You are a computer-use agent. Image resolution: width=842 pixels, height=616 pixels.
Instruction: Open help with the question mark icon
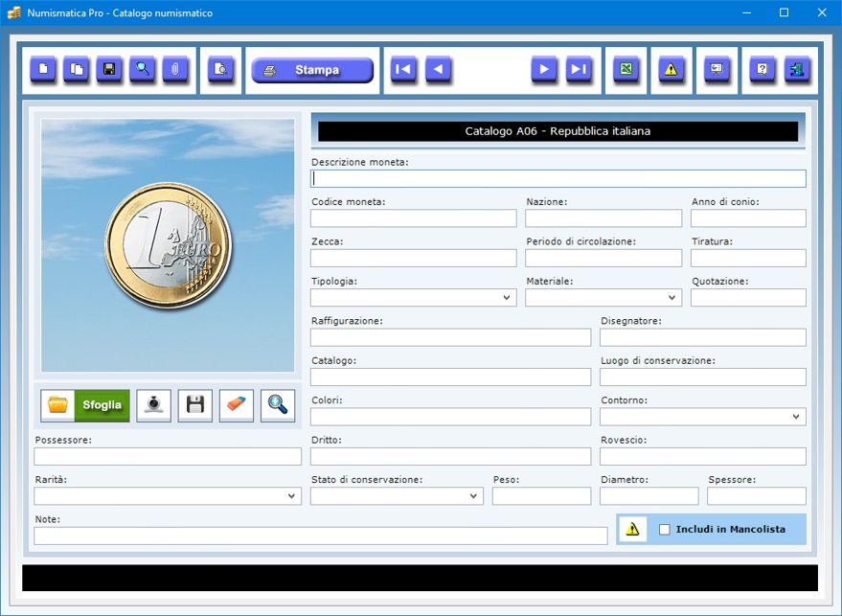(x=762, y=70)
